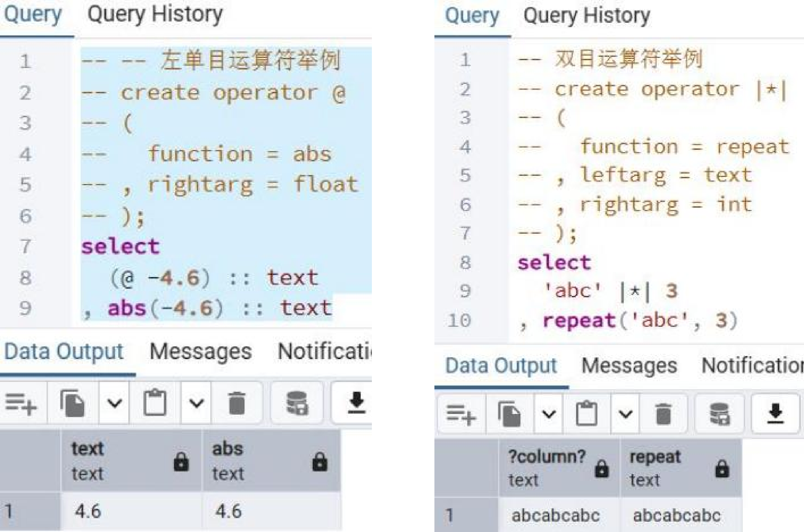This screenshot has height=532, width=804.
Task: Click "repeat('abc', 3)" line in right editor
Action: coord(640,321)
